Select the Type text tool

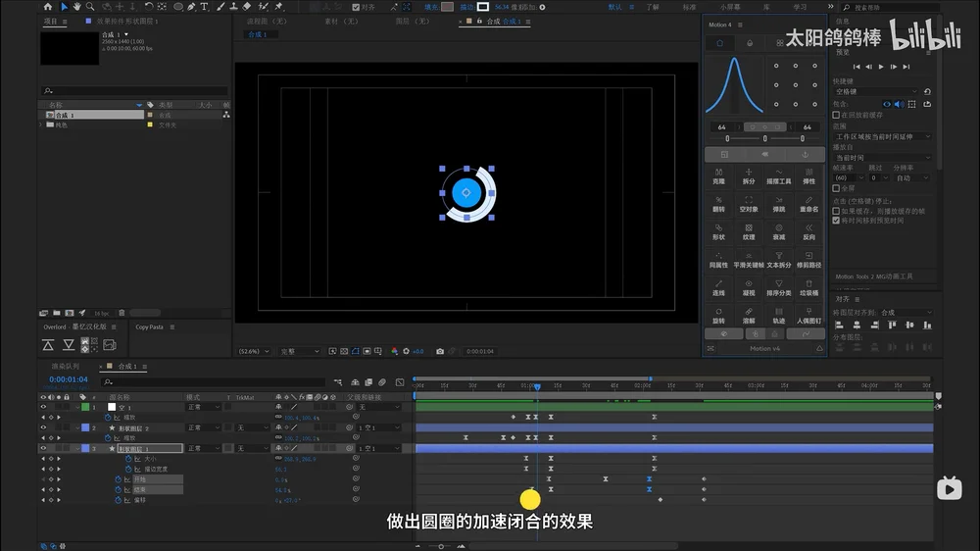point(204,7)
